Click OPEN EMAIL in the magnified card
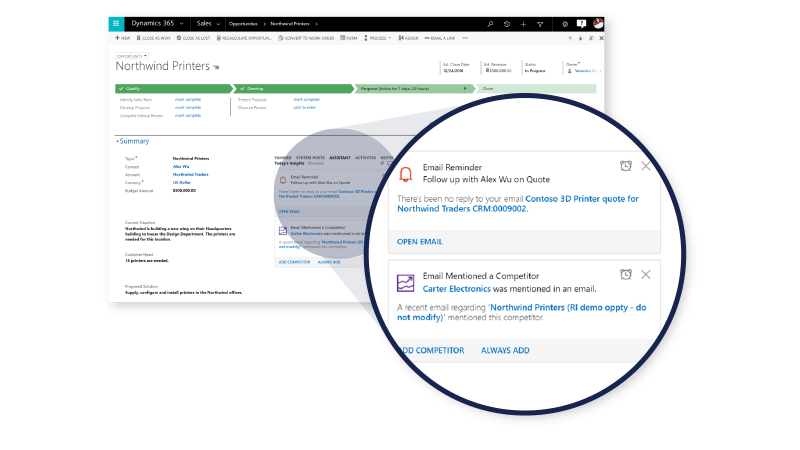Image resolution: width=800 pixels, height=450 pixels. [420, 242]
